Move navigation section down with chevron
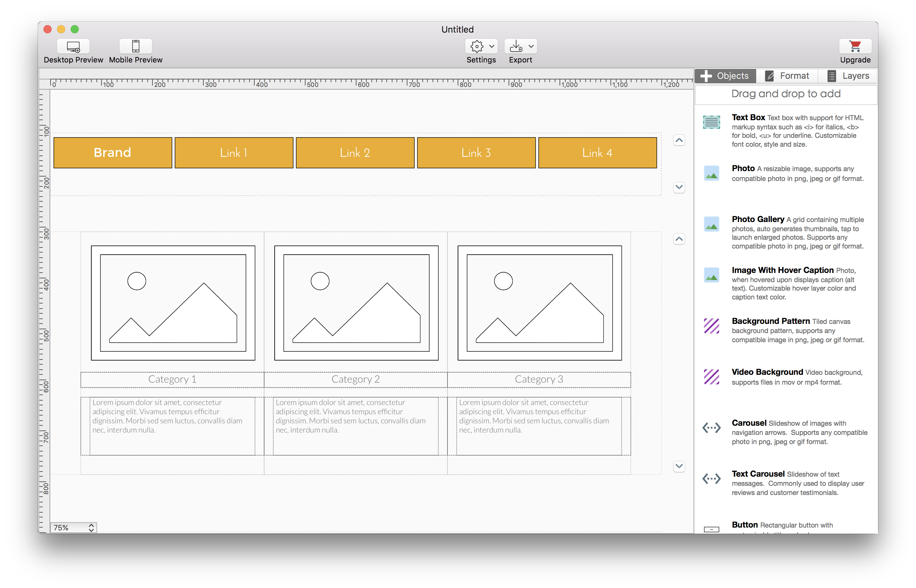Image resolution: width=916 pixels, height=588 pixels. (679, 187)
